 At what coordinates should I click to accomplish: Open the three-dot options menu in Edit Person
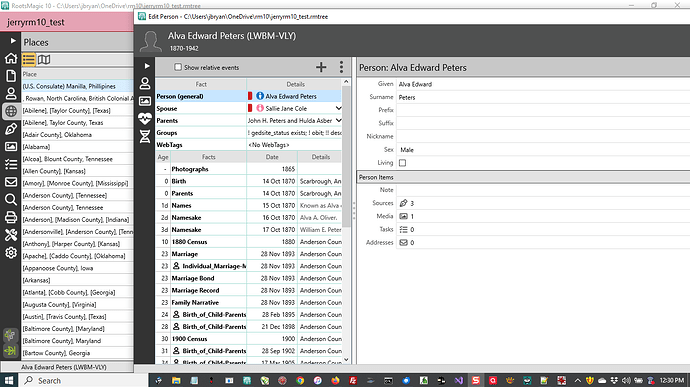click(341, 67)
